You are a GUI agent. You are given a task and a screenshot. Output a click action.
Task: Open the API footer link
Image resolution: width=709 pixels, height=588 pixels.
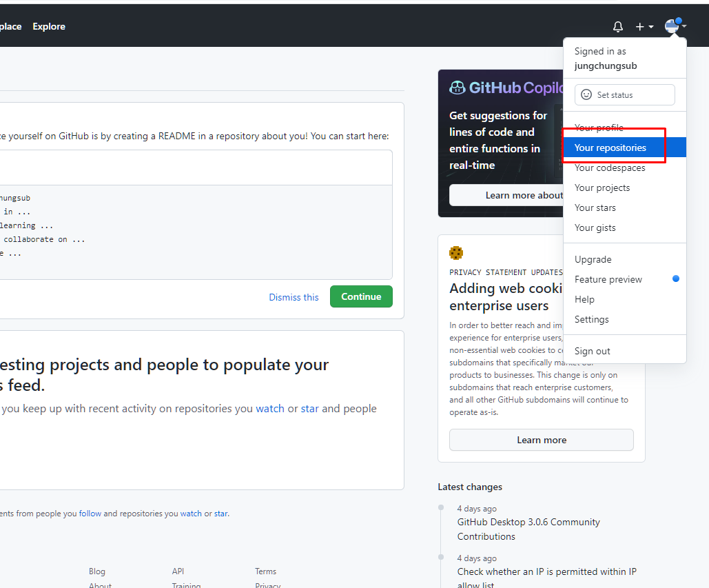pyautogui.click(x=178, y=571)
